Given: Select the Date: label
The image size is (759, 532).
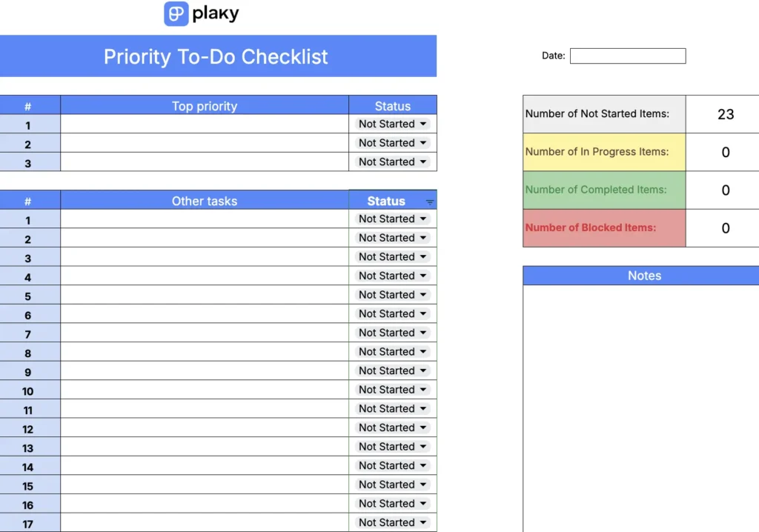Looking at the screenshot, I should coord(553,56).
